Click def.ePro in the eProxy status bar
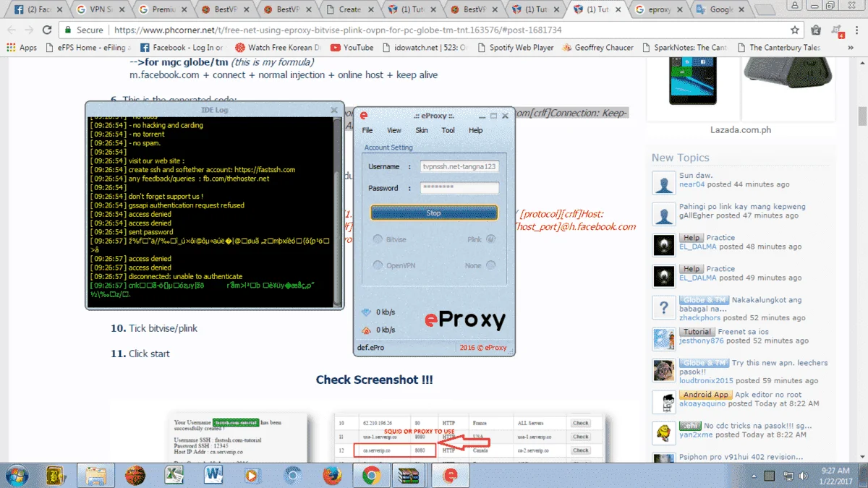 [371, 348]
